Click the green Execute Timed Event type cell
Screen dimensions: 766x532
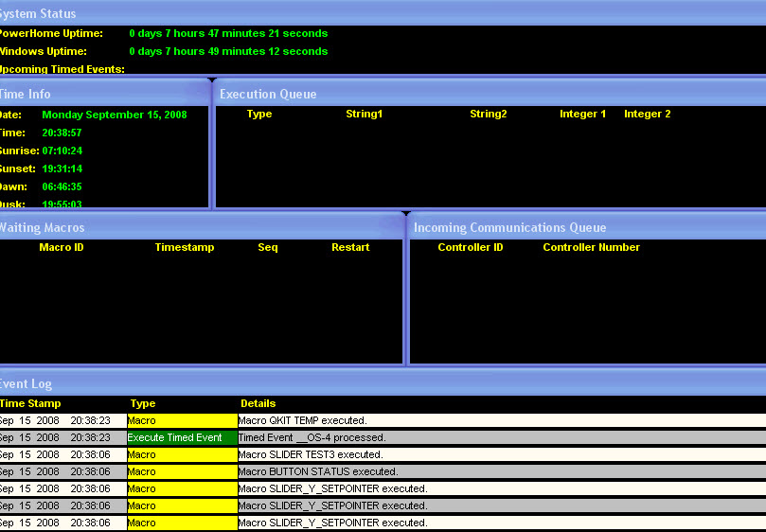pos(182,437)
